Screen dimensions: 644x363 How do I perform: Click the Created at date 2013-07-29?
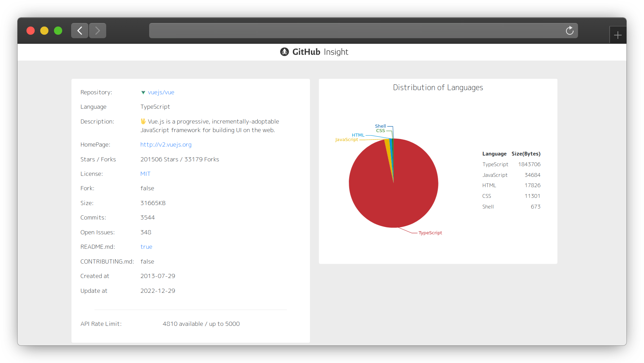[158, 276]
